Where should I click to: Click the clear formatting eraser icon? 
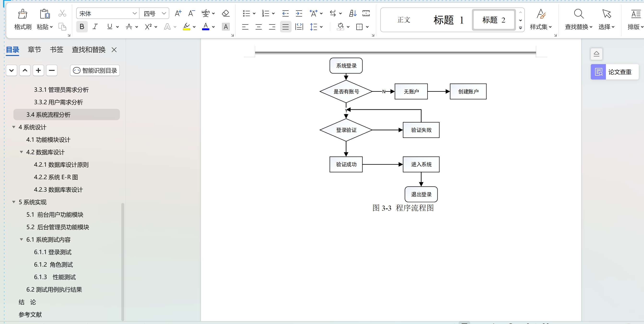(x=226, y=13)
